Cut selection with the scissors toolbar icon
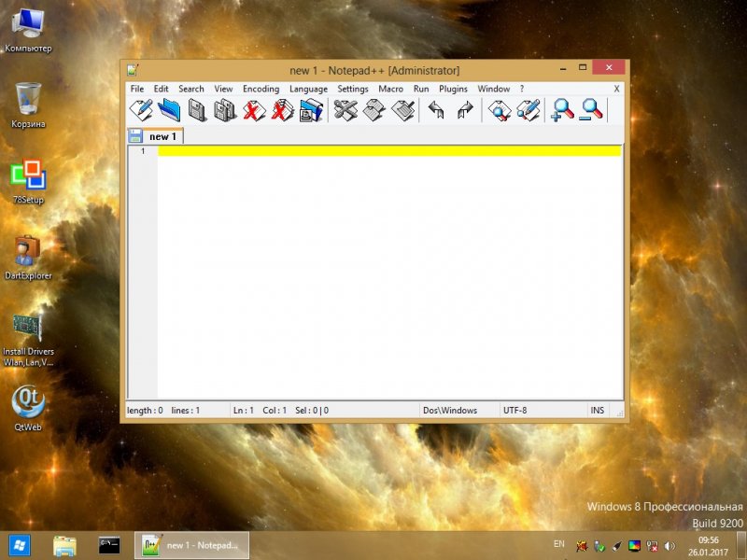Screen dimensions: 747x560 (x=345, y=110)
